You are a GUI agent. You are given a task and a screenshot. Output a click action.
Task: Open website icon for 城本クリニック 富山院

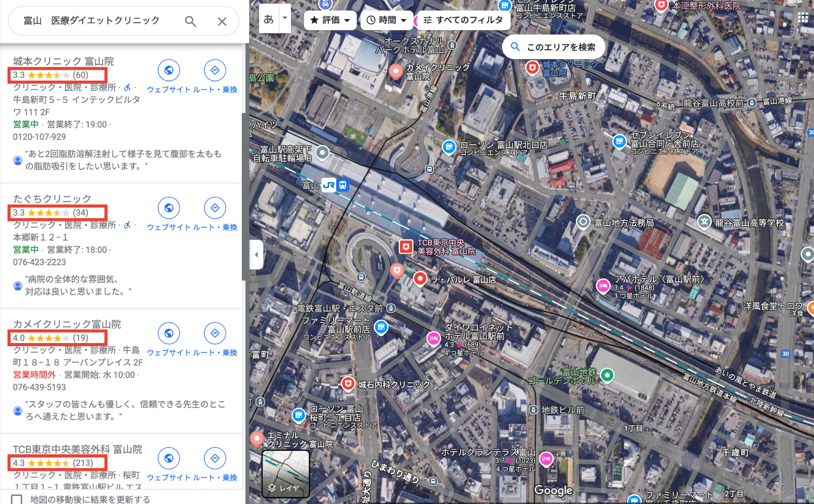tap(169, 70)
